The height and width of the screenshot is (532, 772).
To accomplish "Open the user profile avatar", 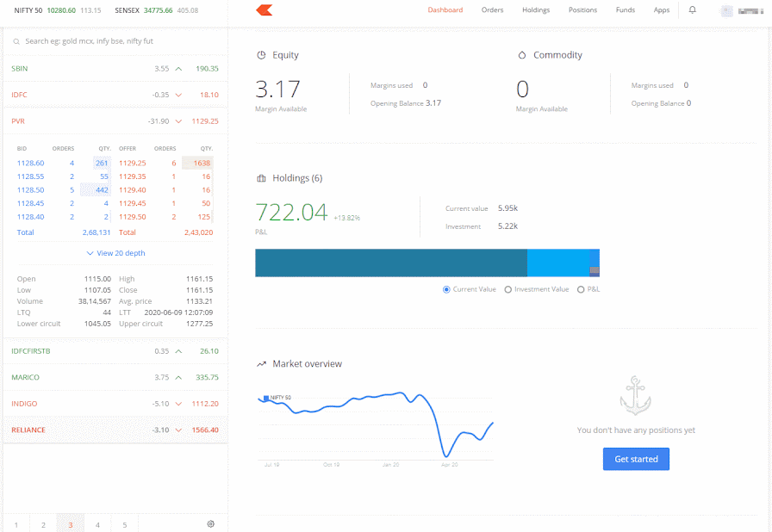I will [x=726, y=11].
